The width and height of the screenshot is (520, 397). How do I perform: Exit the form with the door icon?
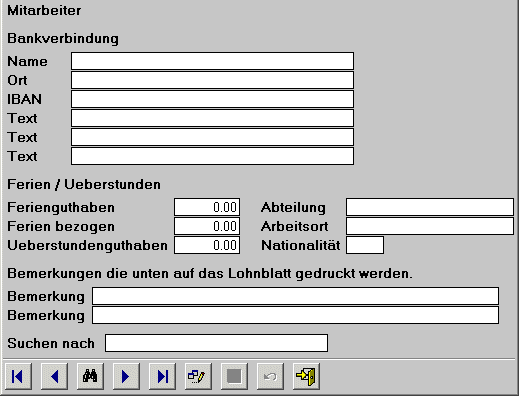306,376
